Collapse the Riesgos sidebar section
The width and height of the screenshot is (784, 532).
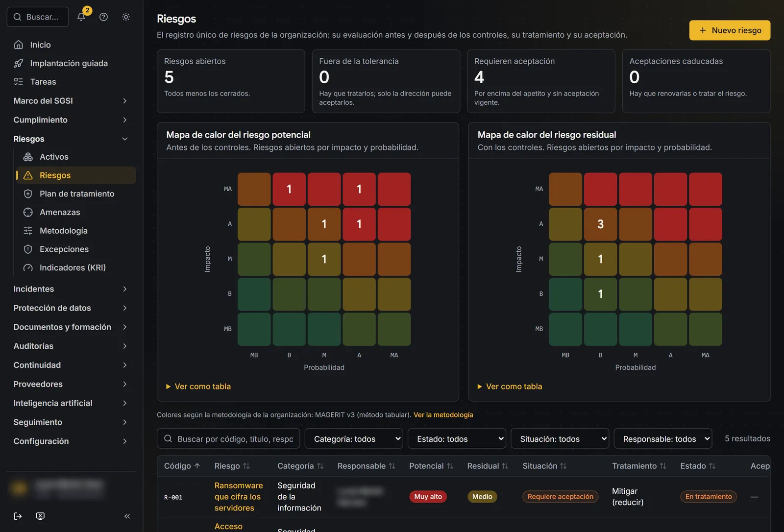(x=71, y=139)
